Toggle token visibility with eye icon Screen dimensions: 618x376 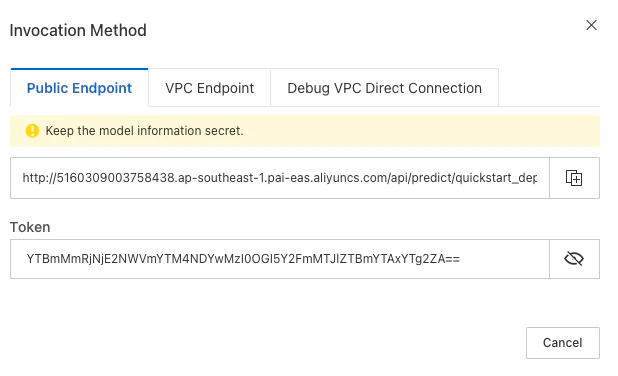point(574,259)
